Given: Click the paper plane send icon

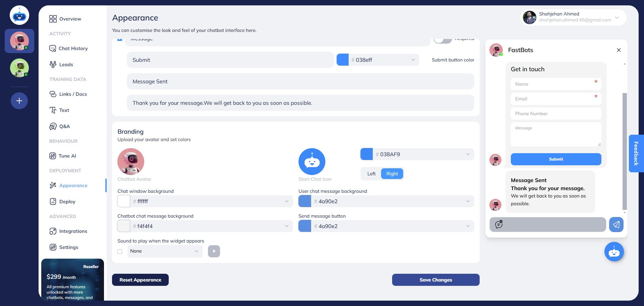Looking at the screenshot, I should (616, 224).
